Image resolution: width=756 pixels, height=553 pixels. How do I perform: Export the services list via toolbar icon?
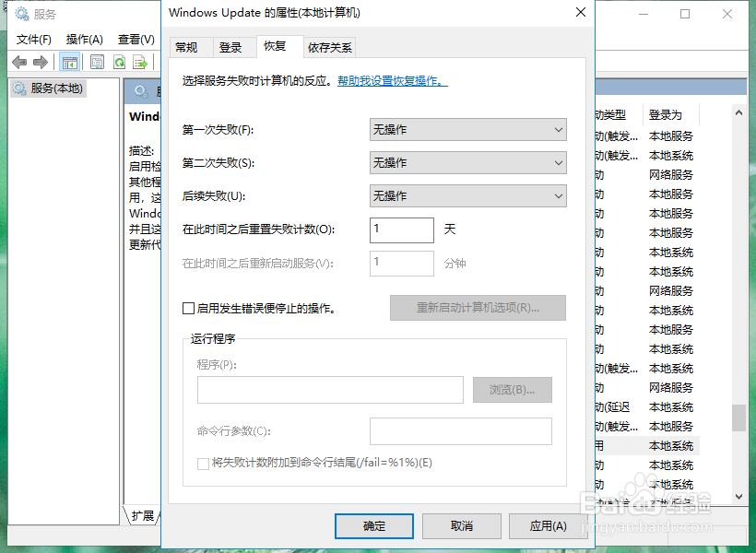pos(140,62)
